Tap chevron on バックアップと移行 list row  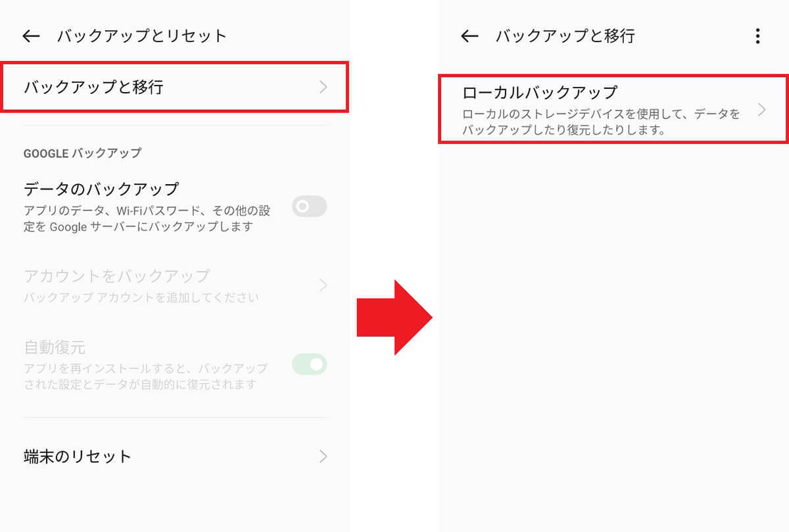coord(323,87)
